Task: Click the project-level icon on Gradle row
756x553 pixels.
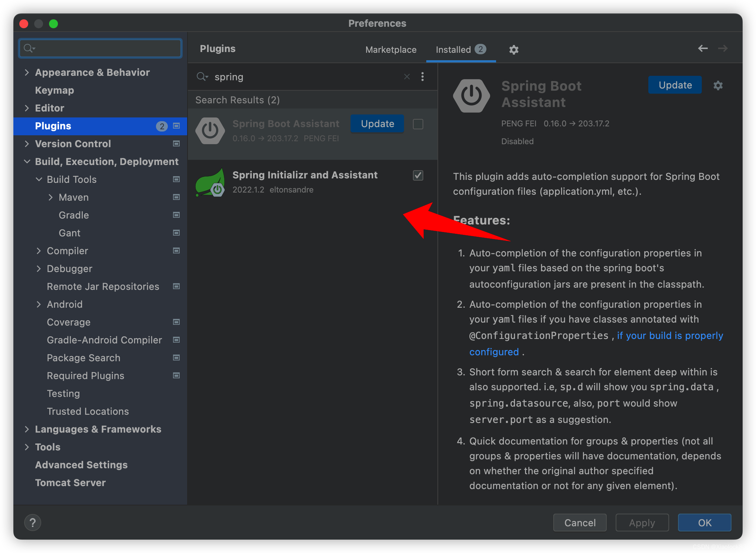Action: pos(176,215)
